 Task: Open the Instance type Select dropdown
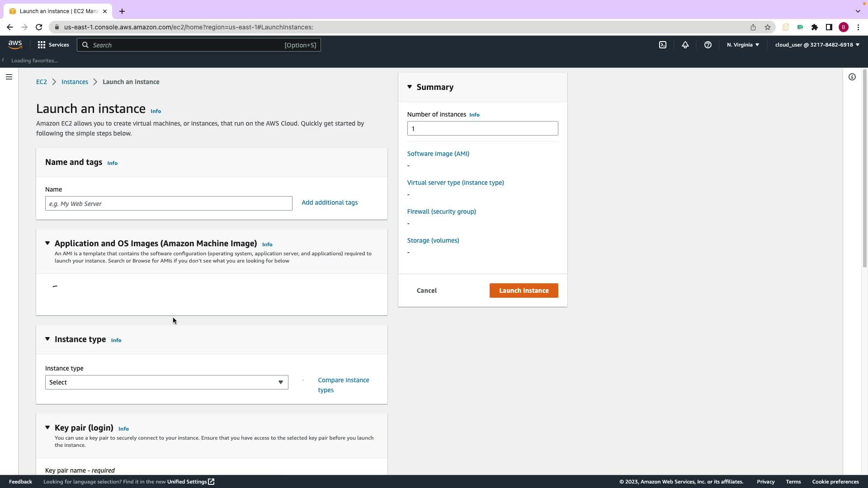click(166, 382)
